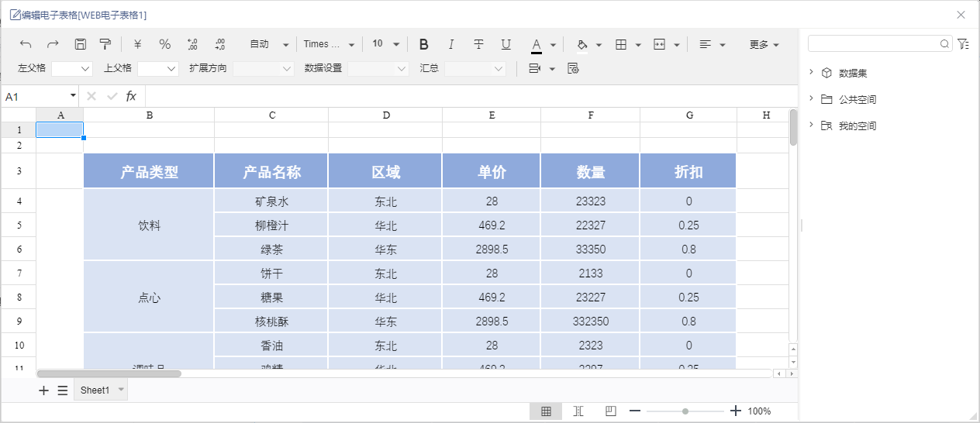Screen dimensions: 980x423
Task: Click the filter icon beside search
Action: click(x=963, y=44)
